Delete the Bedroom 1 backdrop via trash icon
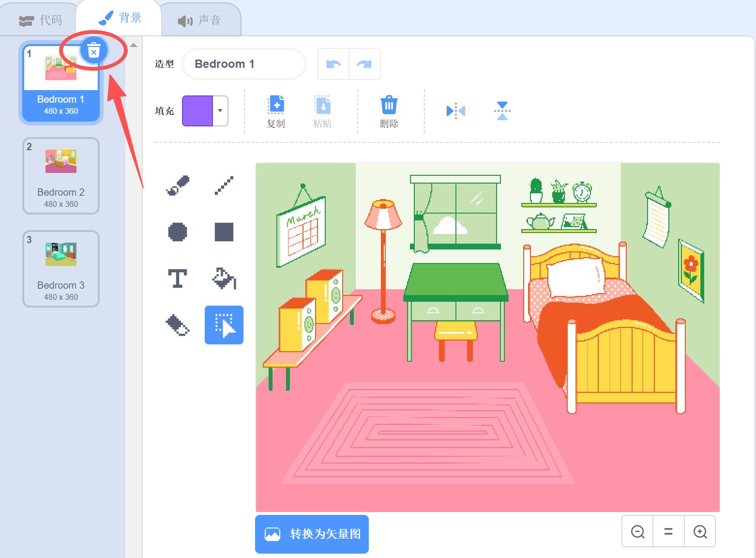The image size is (756, 558). click(94, 50)
